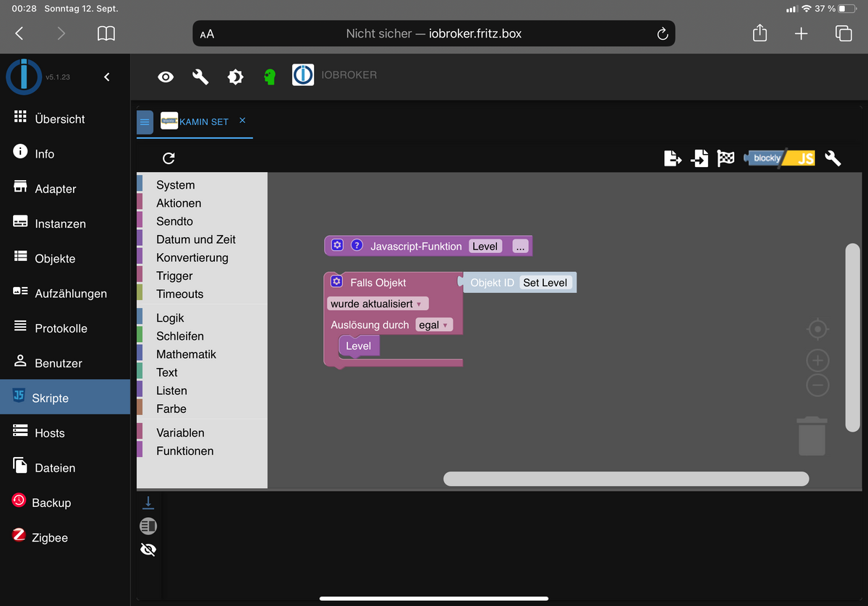
Task: Tap the iobroker.fritz.box address field
Action: click(433, 33)
